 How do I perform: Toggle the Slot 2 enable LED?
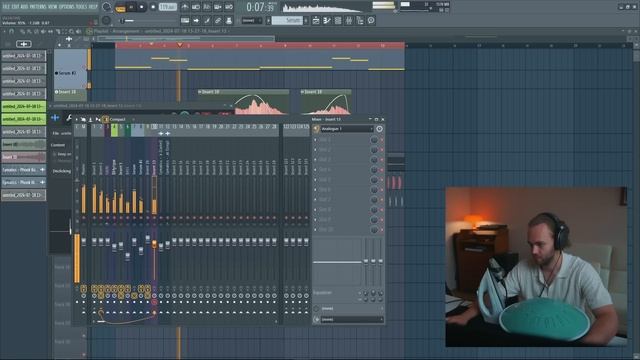pos(382,150)
